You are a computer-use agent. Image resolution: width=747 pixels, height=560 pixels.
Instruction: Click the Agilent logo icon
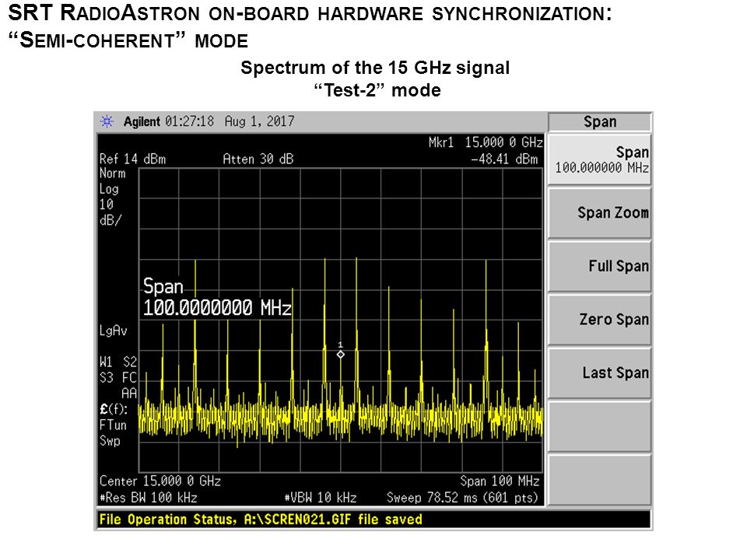(x=107, y=121)
